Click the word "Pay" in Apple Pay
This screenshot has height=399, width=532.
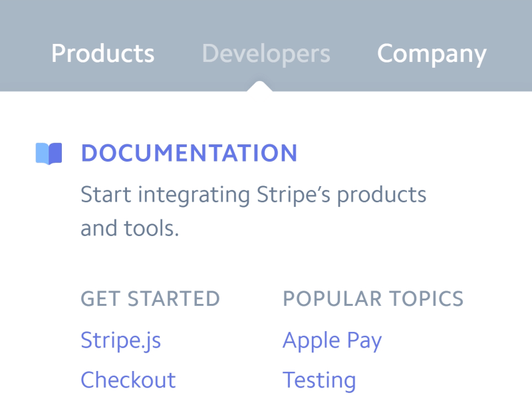tap(364, 340)
